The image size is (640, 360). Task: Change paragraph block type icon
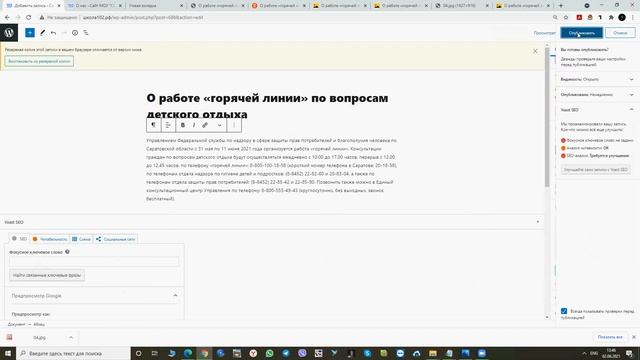pyautogui.click(x=153, y=125)
